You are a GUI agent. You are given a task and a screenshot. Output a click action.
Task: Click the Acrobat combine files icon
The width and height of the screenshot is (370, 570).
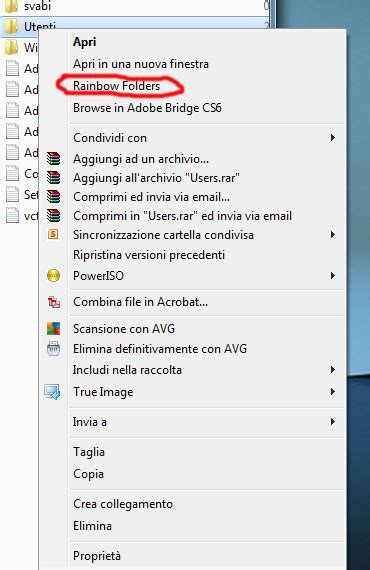click(54, 302)
